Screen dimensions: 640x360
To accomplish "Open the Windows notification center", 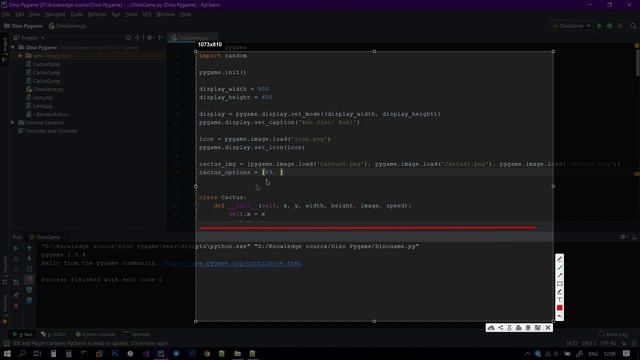I will pos(627,353).
